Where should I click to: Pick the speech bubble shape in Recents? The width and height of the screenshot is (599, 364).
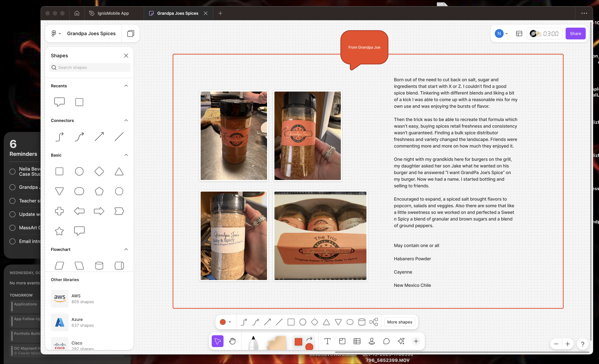pyautogui.click(x=59, y=102)
